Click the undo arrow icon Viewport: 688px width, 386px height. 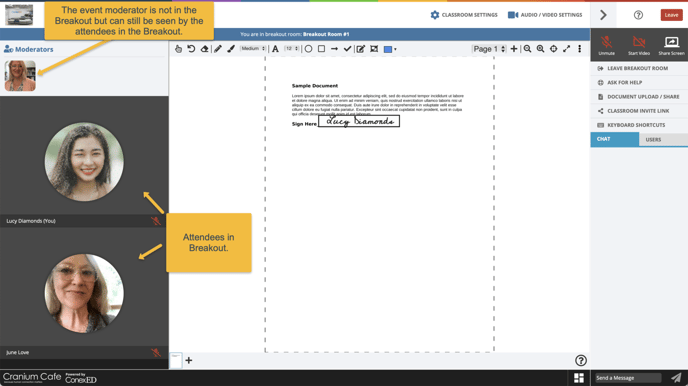pos(191,49)
